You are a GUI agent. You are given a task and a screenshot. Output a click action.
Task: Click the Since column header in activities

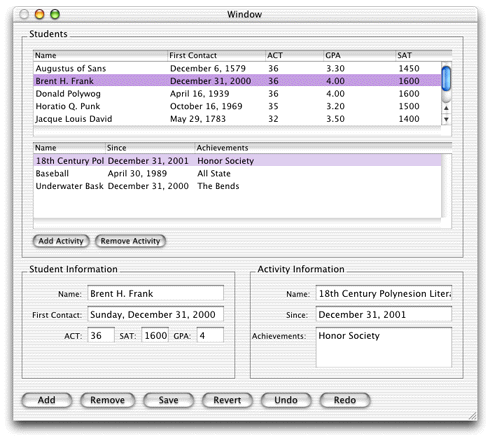pyautogui.click(x=150, y=148)
